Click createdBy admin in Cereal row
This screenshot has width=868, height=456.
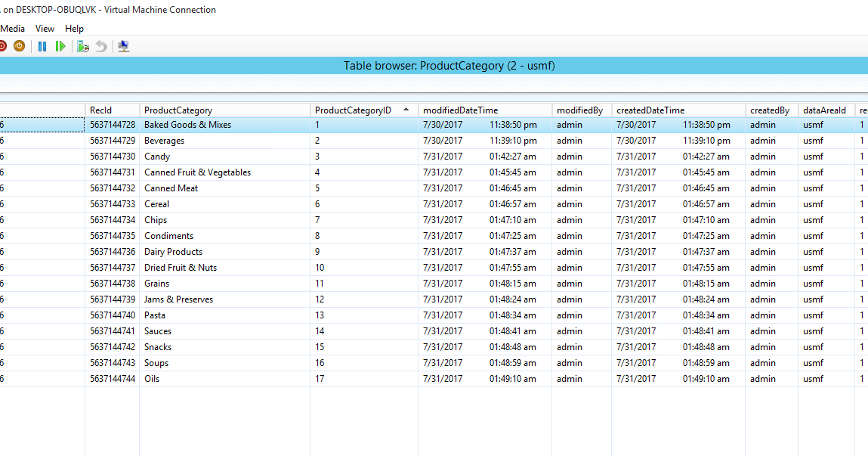[x=763, y=204]
